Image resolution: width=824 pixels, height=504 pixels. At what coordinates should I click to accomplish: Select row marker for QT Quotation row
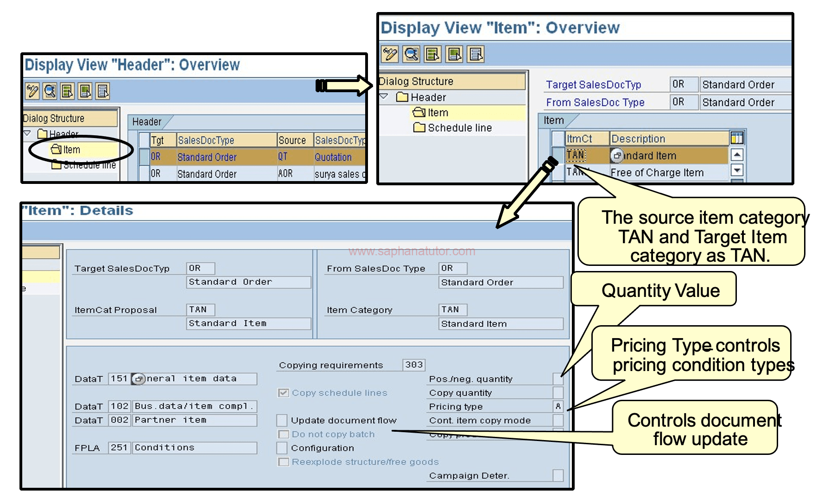click(144, 157)
